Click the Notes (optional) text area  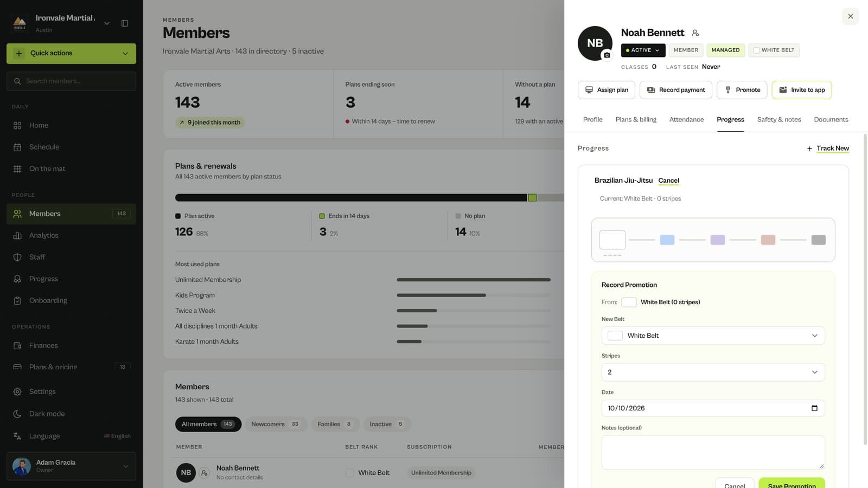713,452
